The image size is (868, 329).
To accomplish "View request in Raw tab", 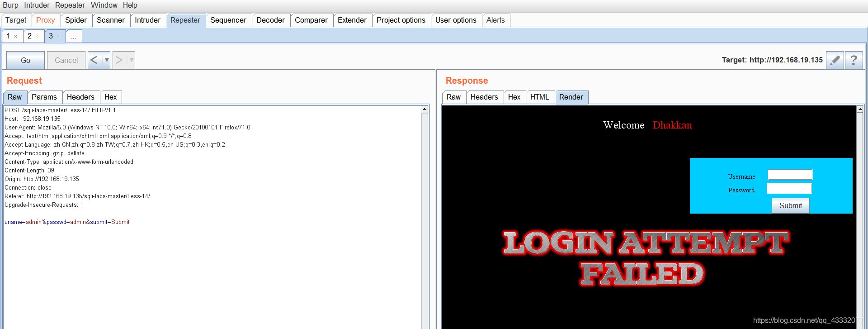I will point(15,97).
